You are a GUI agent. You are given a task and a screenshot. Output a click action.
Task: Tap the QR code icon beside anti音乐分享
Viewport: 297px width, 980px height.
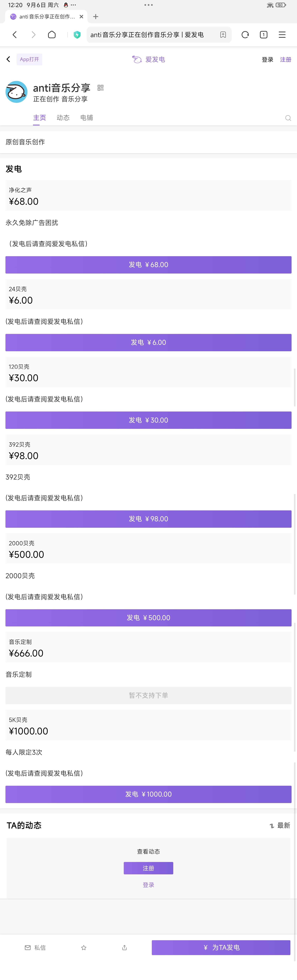click(100, 88)
